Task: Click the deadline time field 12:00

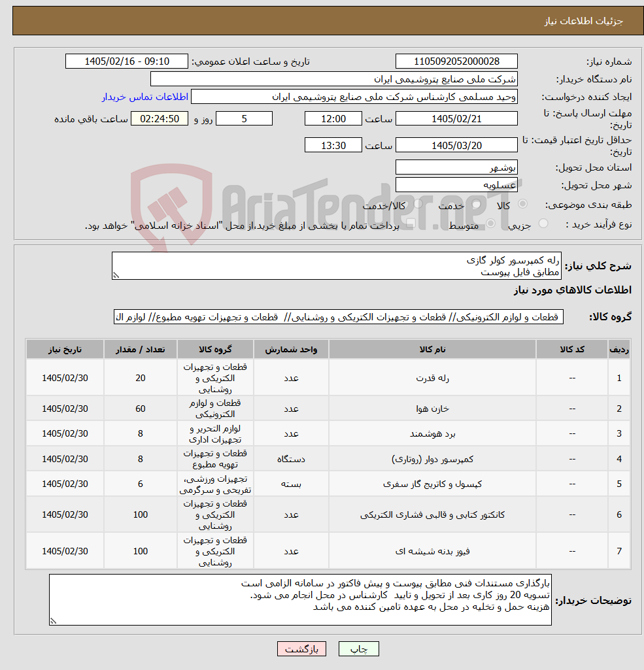Action: [x=333, y=118]
